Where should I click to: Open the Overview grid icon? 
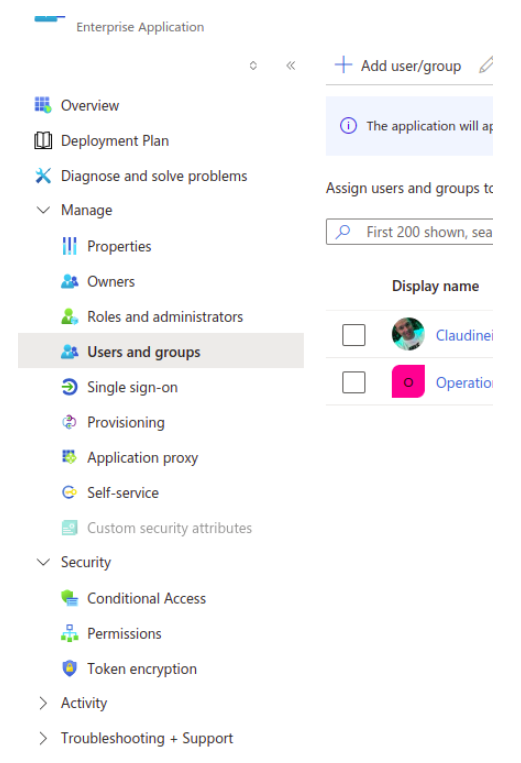(43, 105)
